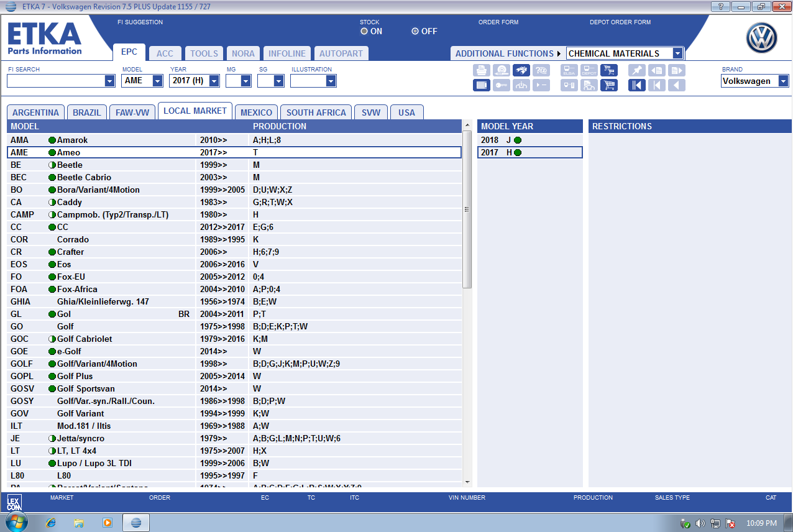Click the key icon in the toolbar
The height and width of the screenshot is (532, 793).
pyautogui.click(x=502, y=85)
